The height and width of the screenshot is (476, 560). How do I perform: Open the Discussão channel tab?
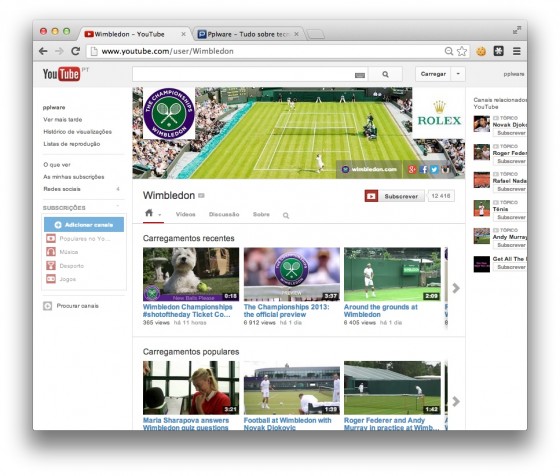coord(224,214)
